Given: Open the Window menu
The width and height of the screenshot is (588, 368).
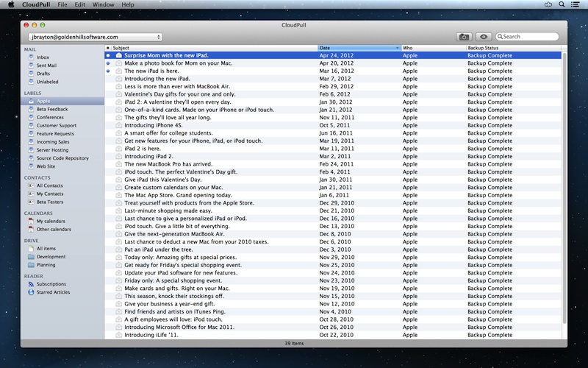Looking at the screenshot, I should click(104, 4).
